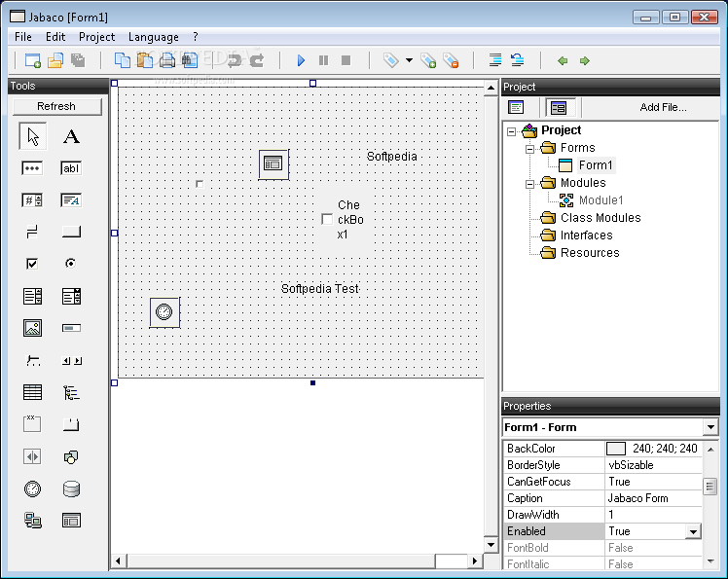Open the Edit menu

[x=55, y=37]
